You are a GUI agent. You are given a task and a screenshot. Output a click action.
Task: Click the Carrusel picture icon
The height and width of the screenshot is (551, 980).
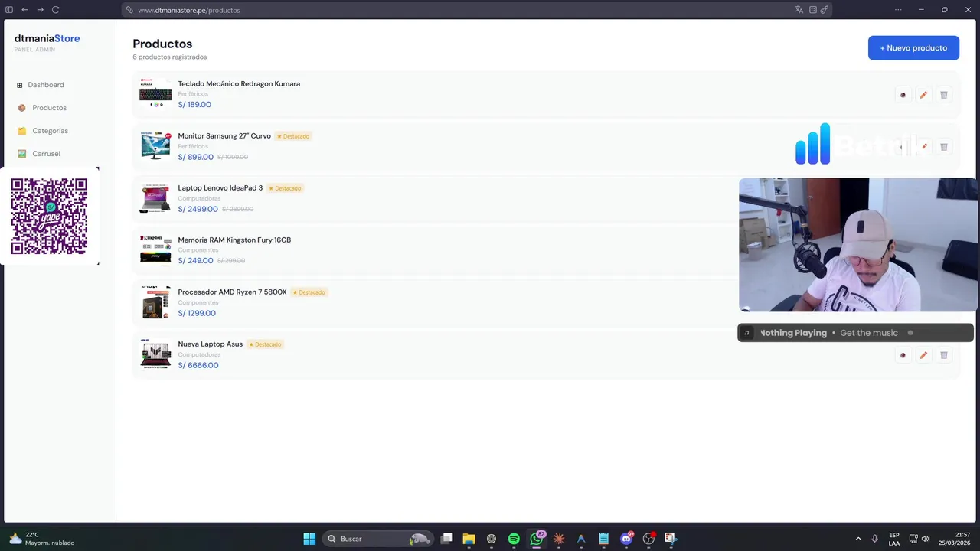21,154
